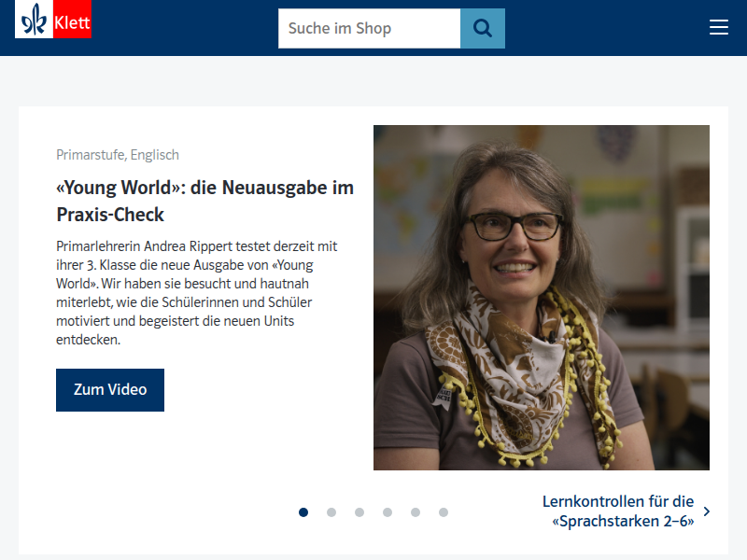Open the 'Lernkontrollen für die «Sprachstarken 2–6»' link

pos(619,511)
